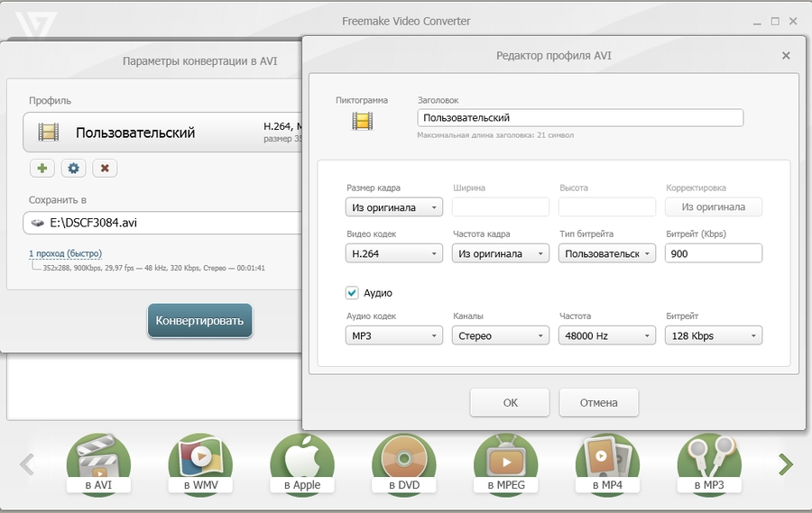Click the Высота height field
Viewport: 812px width, 513px height.
click(607, 207)
